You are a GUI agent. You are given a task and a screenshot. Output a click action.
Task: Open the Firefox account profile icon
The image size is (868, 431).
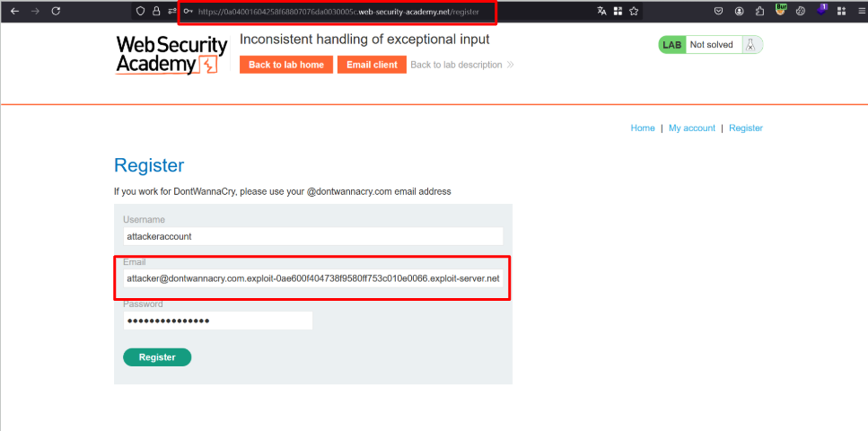point(739,11)
